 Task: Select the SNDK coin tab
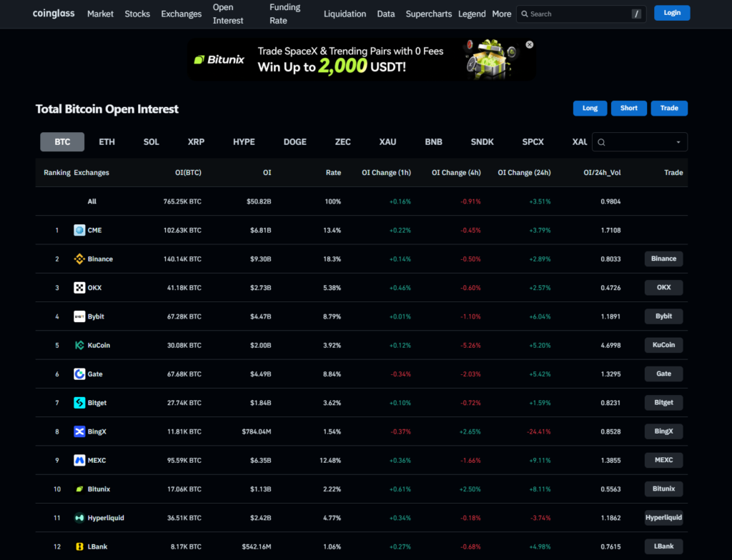(x=483, y=142)
